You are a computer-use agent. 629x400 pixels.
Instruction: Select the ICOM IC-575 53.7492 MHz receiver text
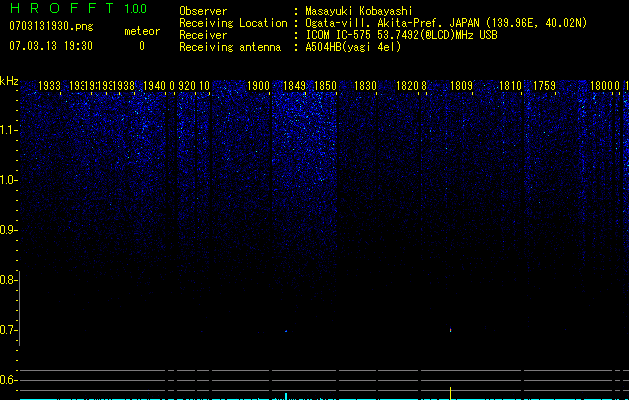coord(401,35)
